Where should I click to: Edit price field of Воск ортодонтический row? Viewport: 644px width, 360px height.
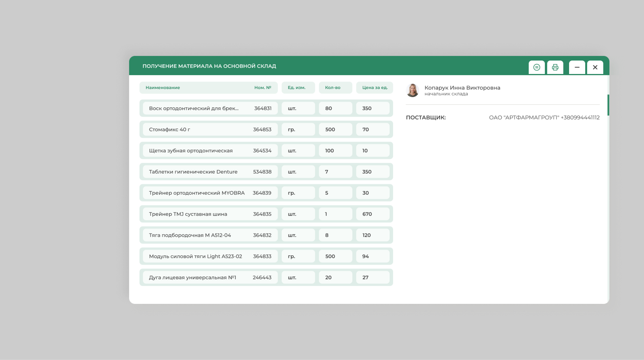373,108
